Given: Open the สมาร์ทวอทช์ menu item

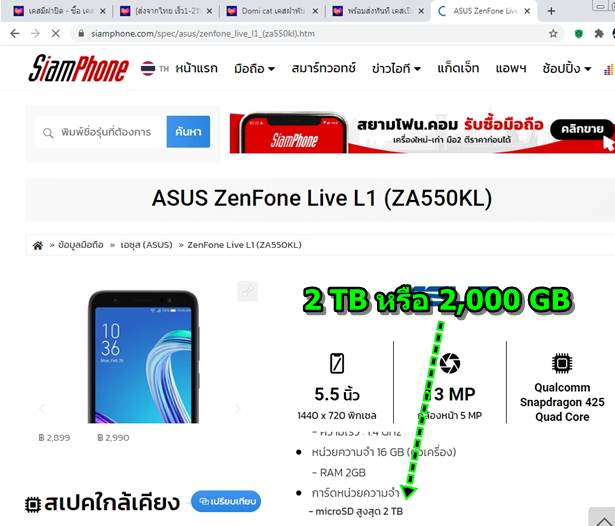Looking at the screenshot, I should (x=323, y=68).
